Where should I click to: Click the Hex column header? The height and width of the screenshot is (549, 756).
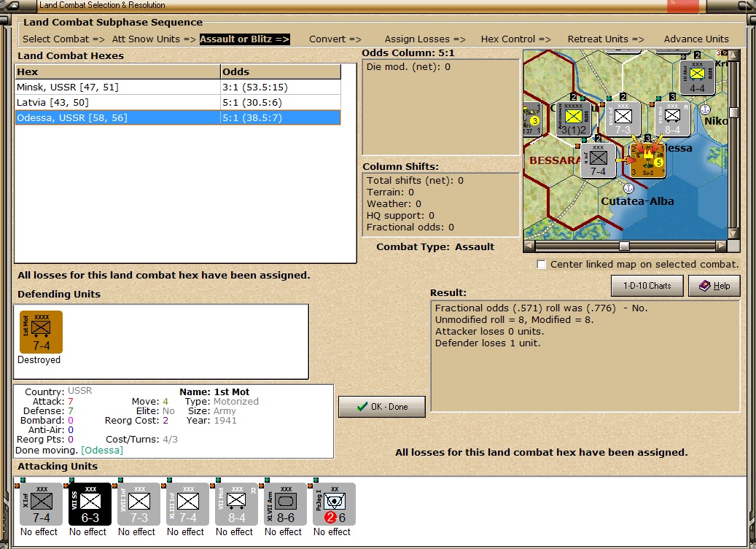click(x=117, y=72)
